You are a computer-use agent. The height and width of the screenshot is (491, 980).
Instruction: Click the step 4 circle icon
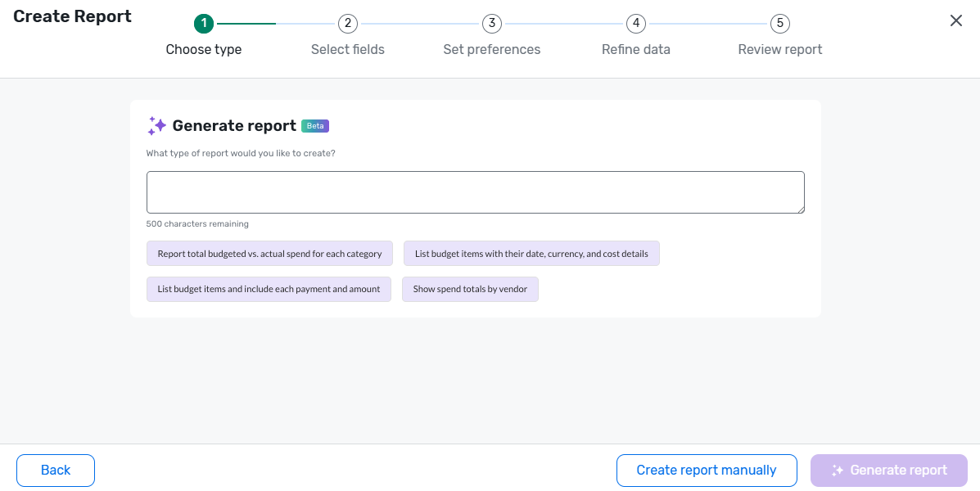[x=636, y=24]
